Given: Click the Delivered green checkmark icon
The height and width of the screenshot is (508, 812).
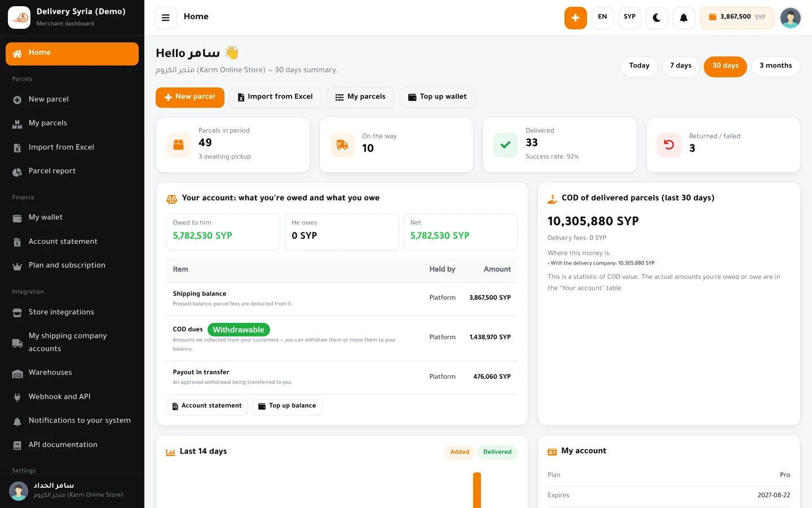Looking at the screenshot, I should pos(506,145).
